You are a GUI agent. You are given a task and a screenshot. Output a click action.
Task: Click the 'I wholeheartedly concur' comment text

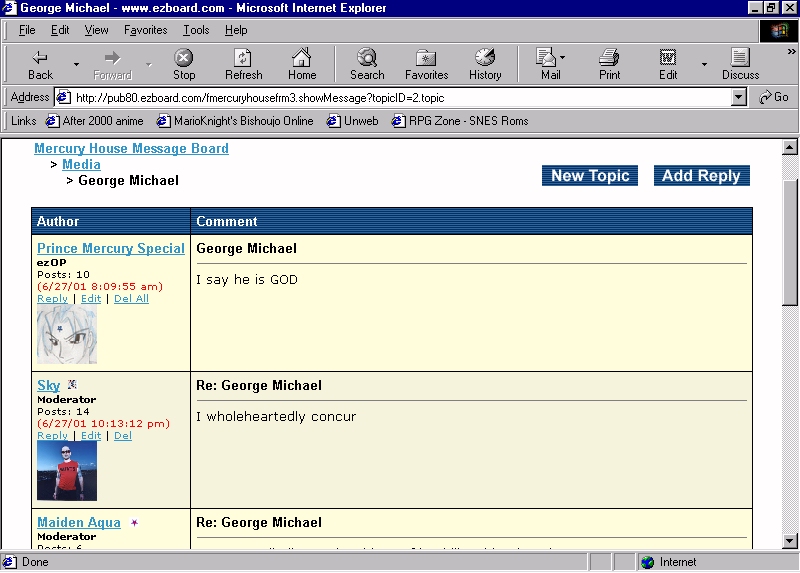click(x=276, y=416)
